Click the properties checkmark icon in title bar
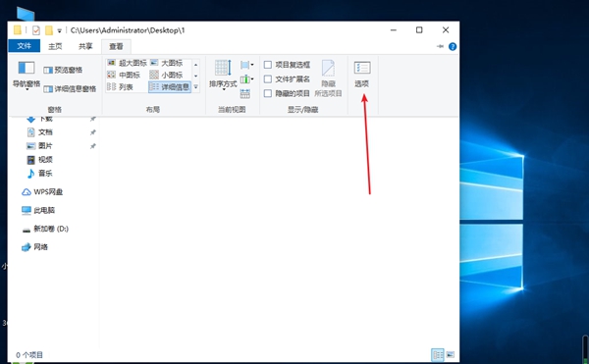The height and width of the screenshot is (364, 589). point(36,30)
